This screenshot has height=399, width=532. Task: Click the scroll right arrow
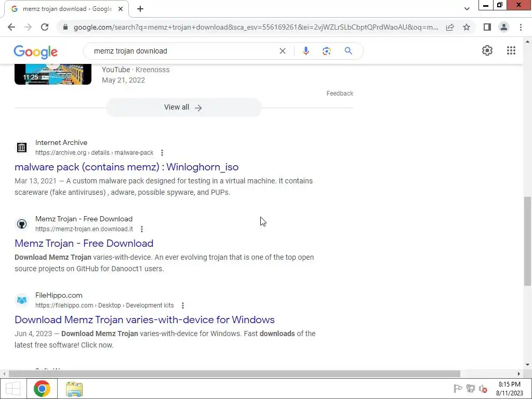pos(519,374)
